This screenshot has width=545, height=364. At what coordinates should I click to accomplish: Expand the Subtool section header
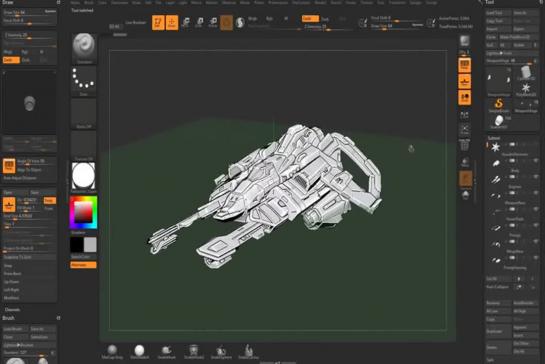pyautogui.click(x=494, y=138)
